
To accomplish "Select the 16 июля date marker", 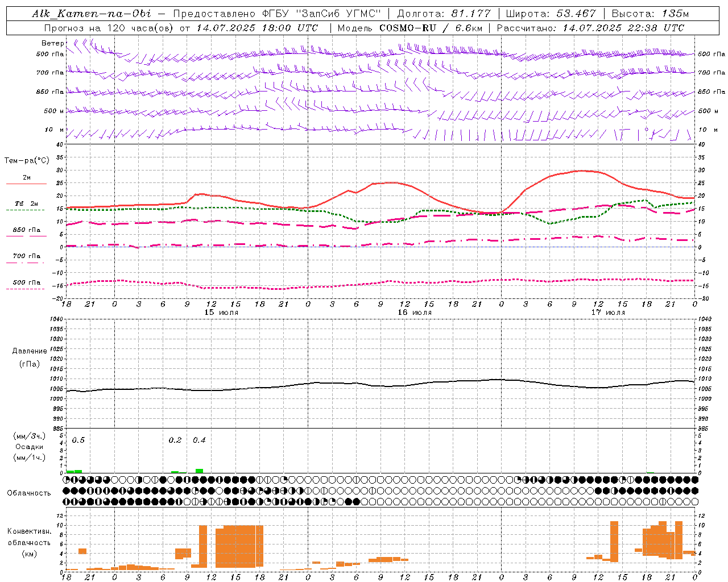I will click(x=415, y=313).
